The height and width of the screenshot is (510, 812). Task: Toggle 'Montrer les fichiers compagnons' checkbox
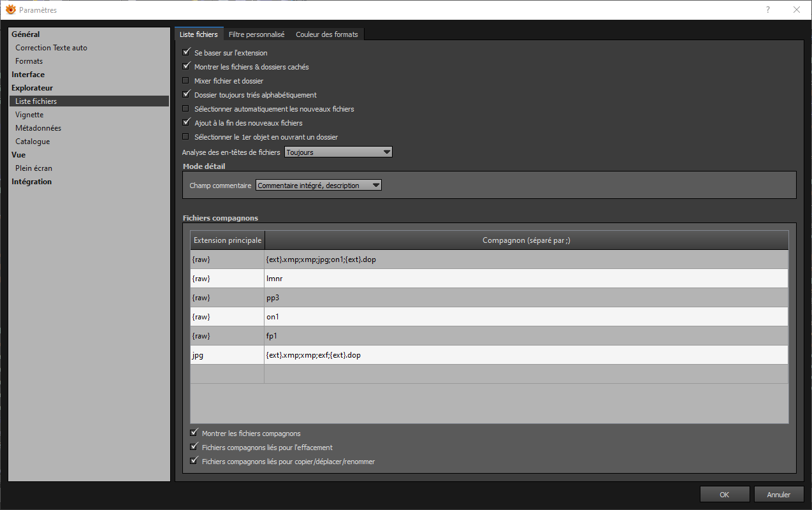click(194, 433)
